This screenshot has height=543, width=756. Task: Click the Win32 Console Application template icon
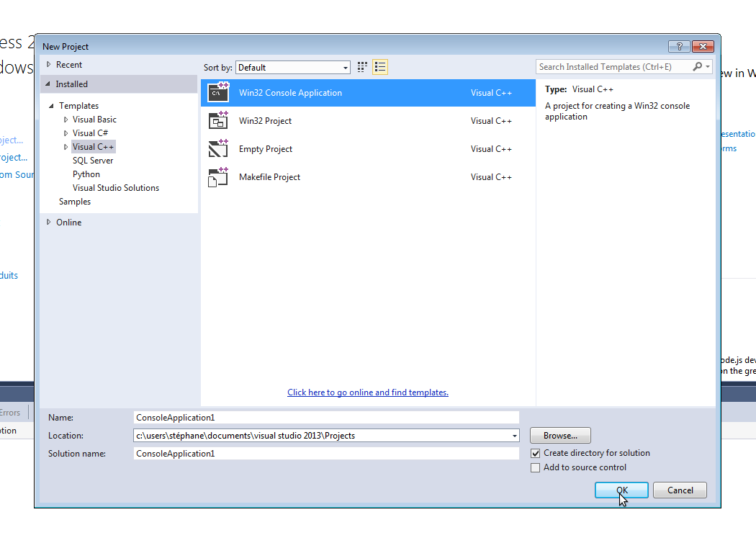tap(218, 92)
